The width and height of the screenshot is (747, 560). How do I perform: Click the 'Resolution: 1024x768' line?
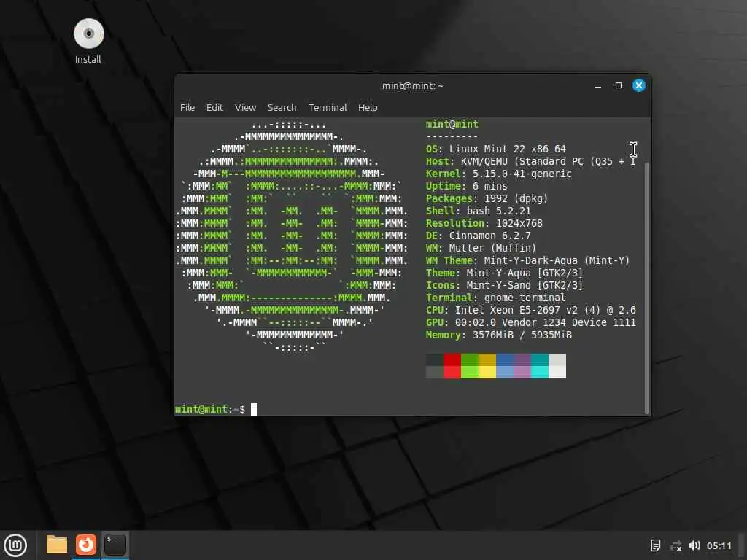point(484,223)
